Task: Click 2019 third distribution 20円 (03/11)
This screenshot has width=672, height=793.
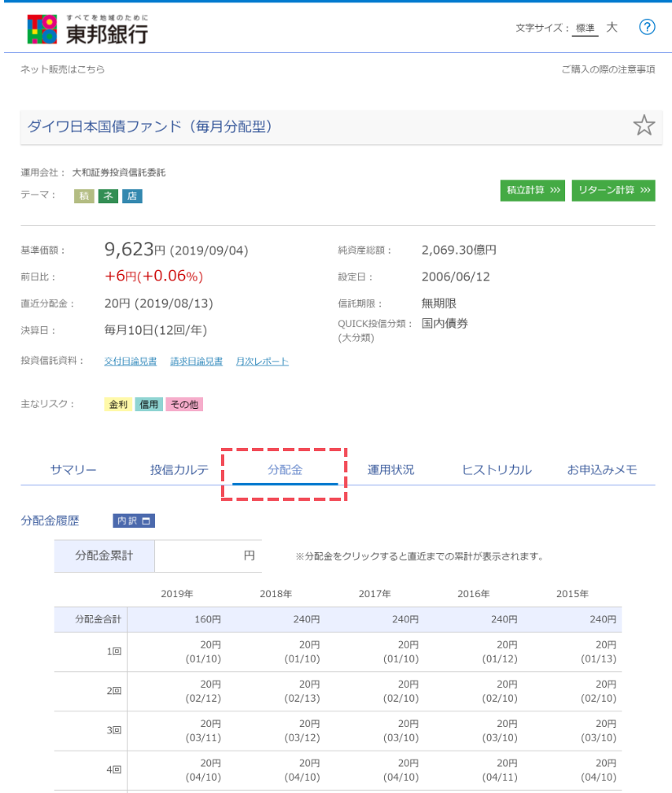Action: tap(203, 730)
